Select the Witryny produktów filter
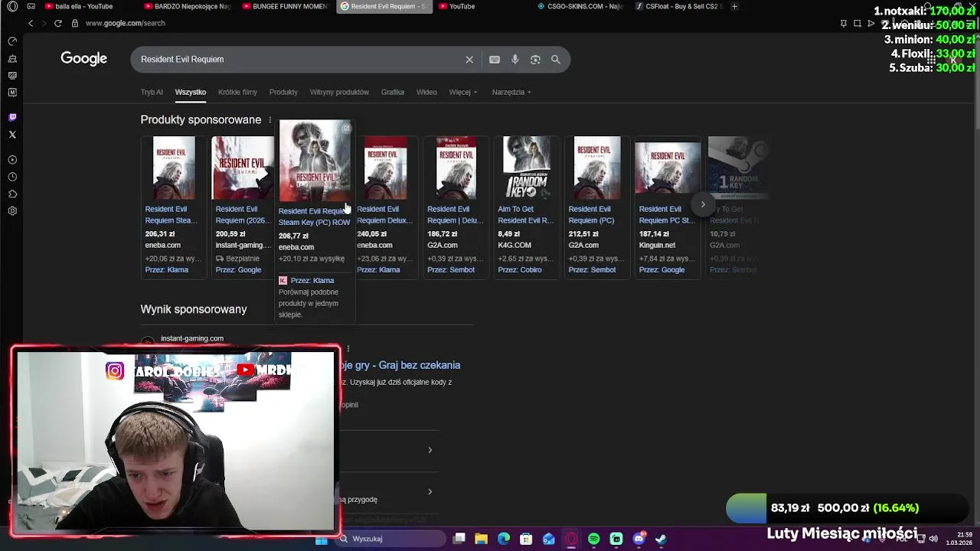Viewport: 980px width, 551px height. tap(339, 92)
